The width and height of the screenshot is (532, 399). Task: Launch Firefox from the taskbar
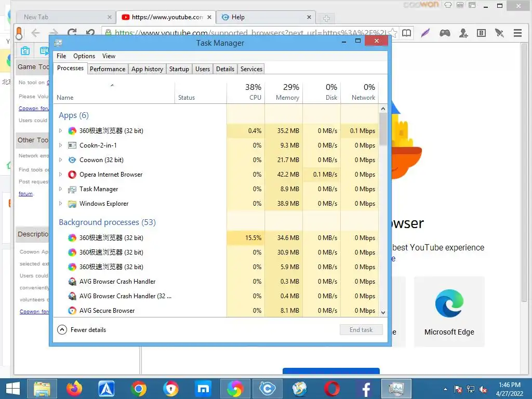pyautogui.click(x=74, y=389)
